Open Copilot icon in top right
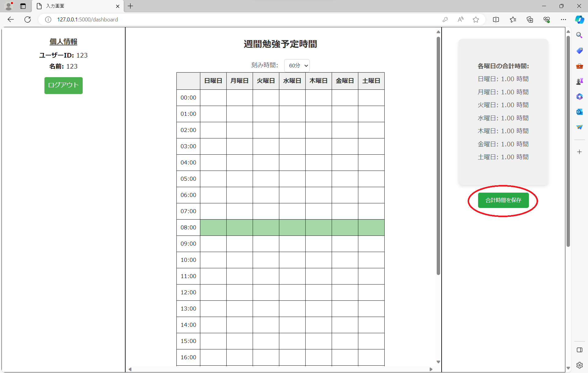This screenshot has height=373, width=588. tap(579, 20)
